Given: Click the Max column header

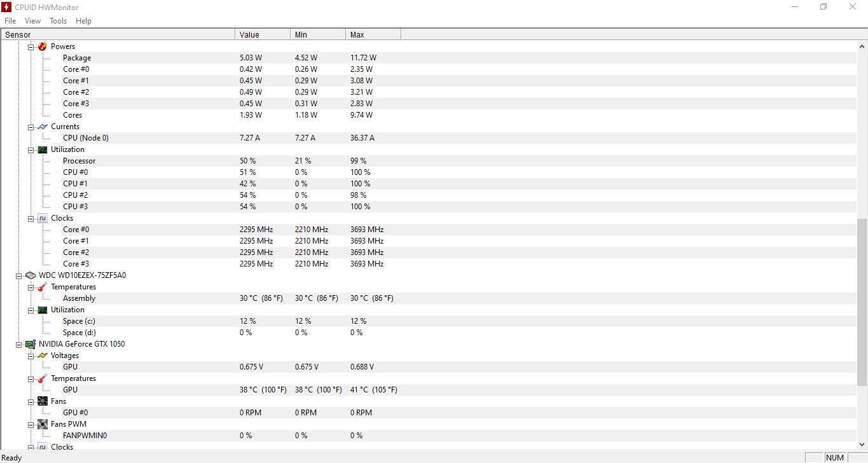Looking at the screenshot, I should pos(373,34).
